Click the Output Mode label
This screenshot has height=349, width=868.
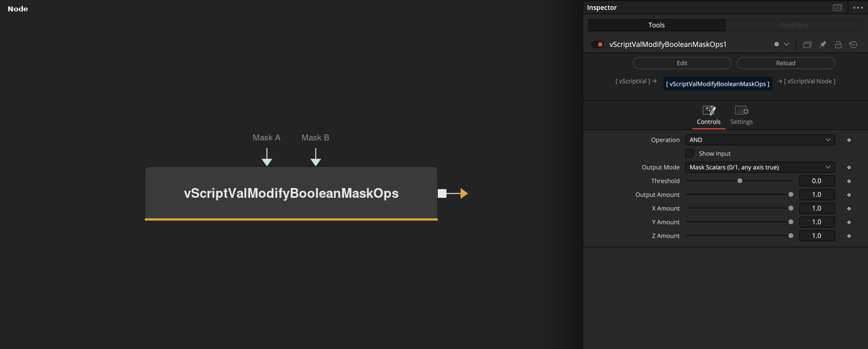click(661, 167)
